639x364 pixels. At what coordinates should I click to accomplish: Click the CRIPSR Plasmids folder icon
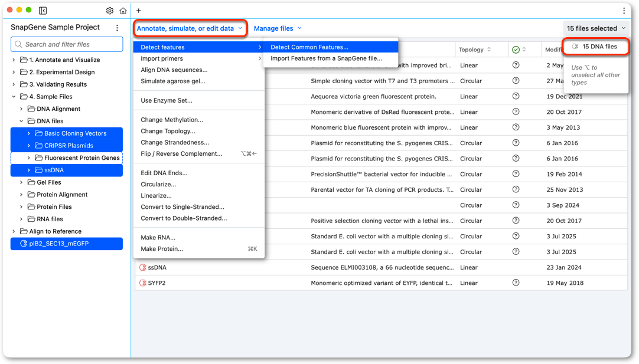[39, 145]
